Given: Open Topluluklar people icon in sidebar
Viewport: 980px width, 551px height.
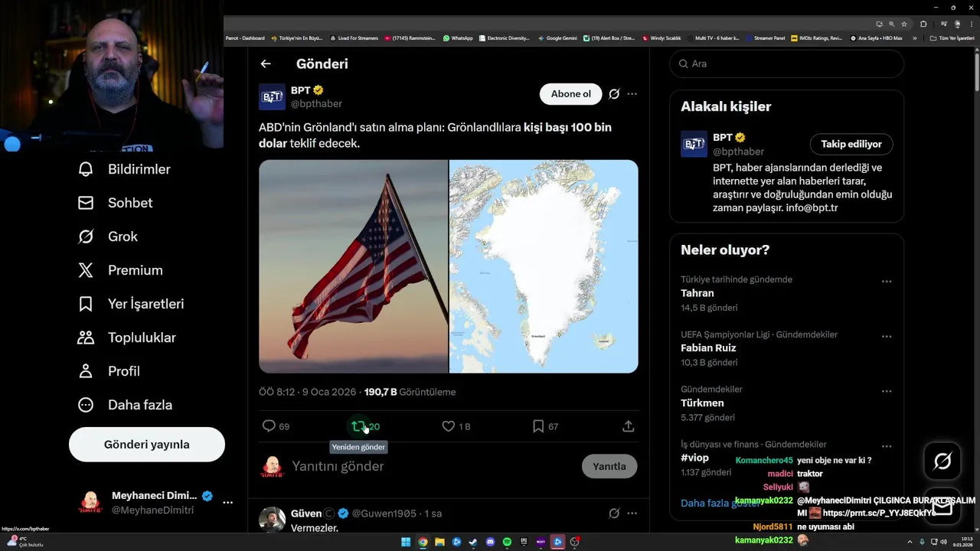Looking at the screenshot, I should click(x=86, y=337).
